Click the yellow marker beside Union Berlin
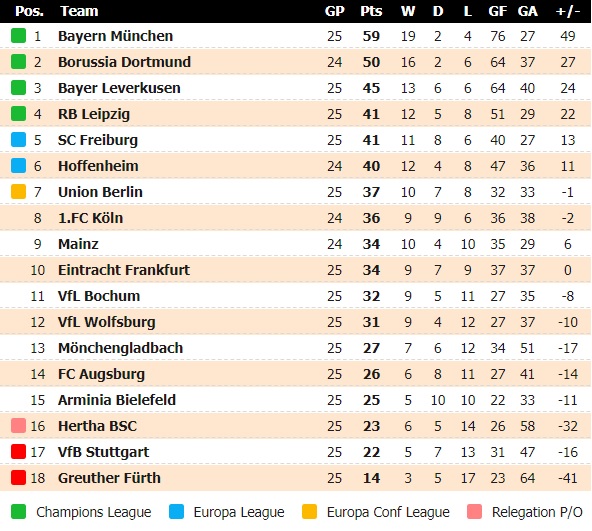 tap(18, 191)
